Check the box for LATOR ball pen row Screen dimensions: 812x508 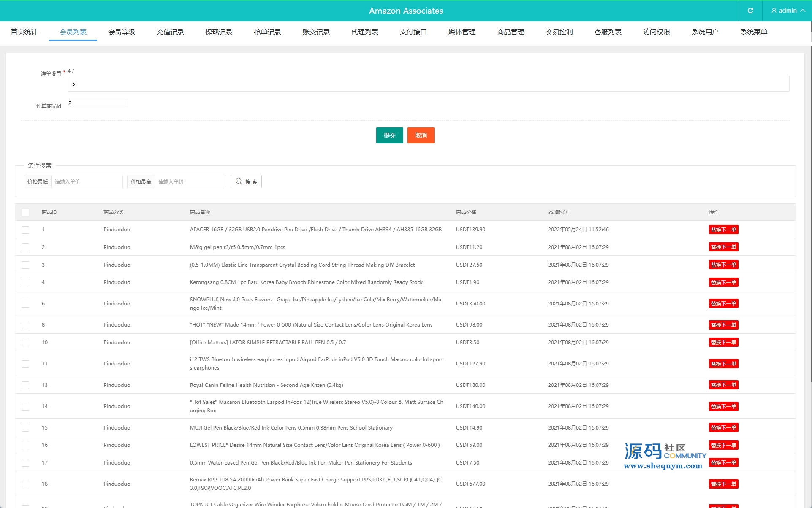[x=25, y=343]
